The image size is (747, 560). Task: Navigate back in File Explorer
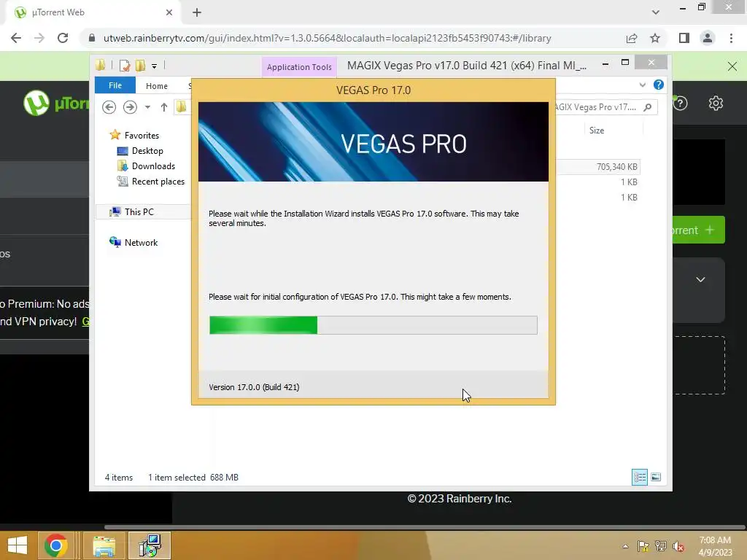point(109,107)
